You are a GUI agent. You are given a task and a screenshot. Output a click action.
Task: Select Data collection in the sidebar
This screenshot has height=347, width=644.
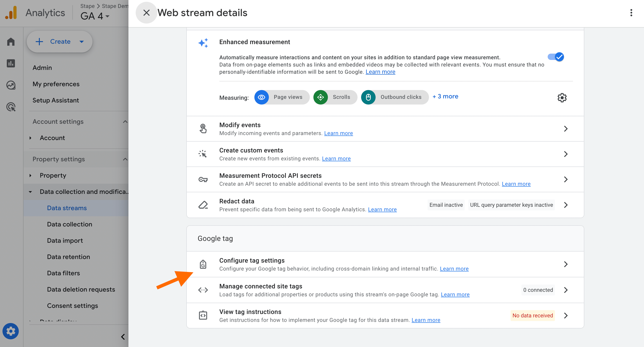[69, 224]
